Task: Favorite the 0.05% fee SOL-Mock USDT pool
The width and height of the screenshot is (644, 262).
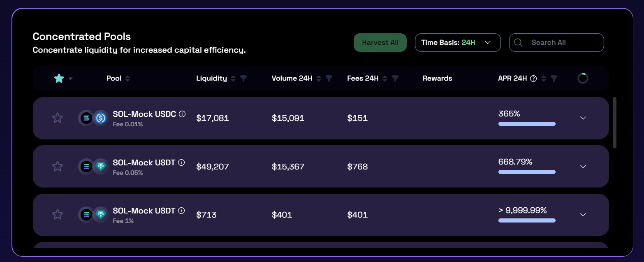Action: point(58,167)
